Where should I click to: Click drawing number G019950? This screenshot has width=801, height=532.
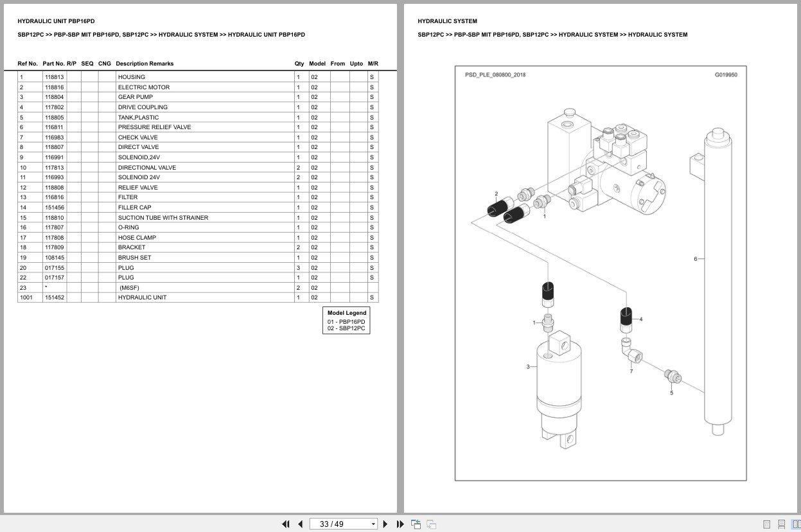pyautogui.click(x=726, y=75)
